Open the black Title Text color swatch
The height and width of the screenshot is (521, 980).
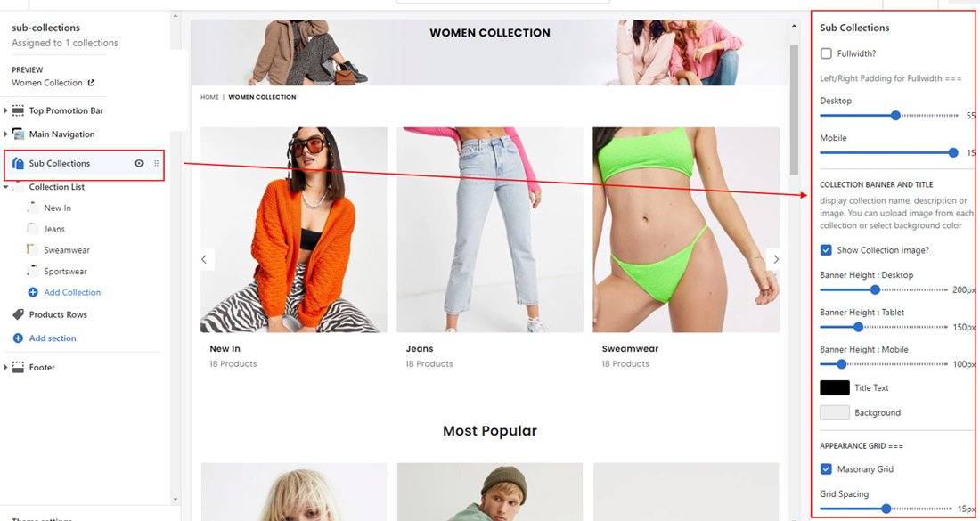click(x=835, y=387)
